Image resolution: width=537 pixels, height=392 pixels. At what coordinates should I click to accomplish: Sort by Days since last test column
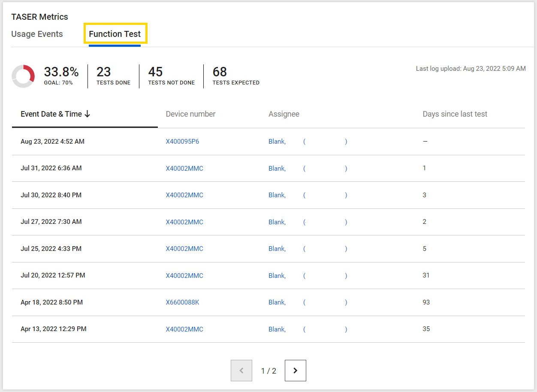[x=455, y=114]
